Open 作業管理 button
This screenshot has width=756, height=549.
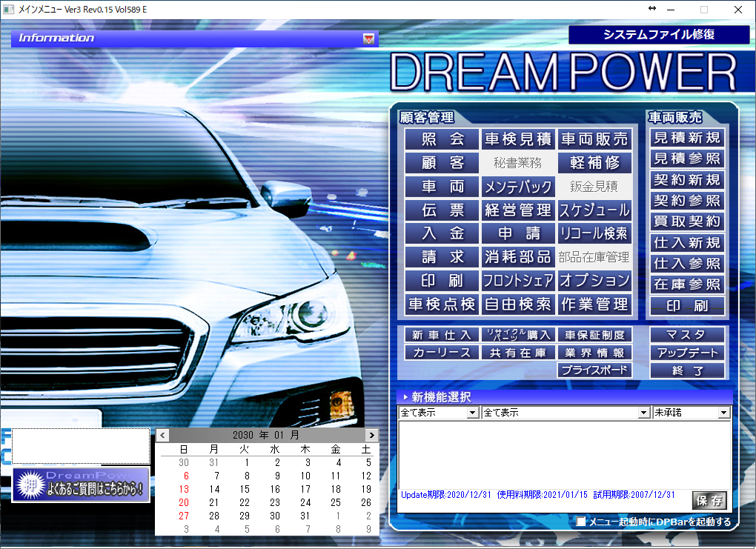click(594, 305)
